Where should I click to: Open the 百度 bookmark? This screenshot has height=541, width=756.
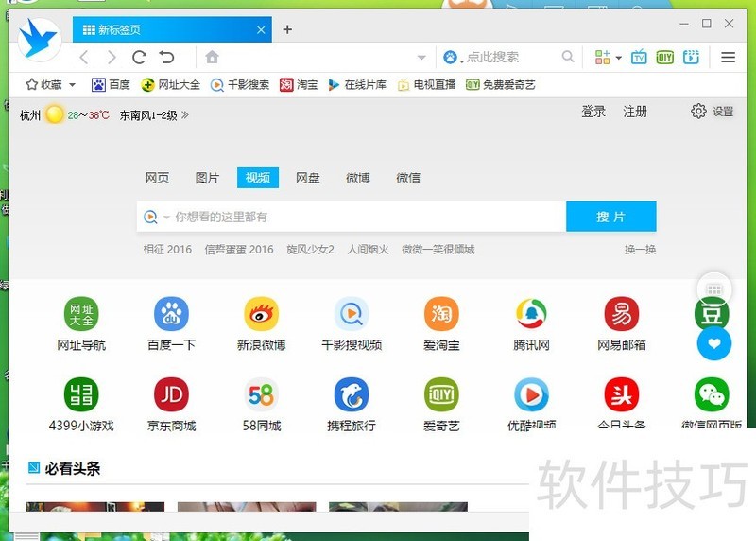[x=111, y=85]
